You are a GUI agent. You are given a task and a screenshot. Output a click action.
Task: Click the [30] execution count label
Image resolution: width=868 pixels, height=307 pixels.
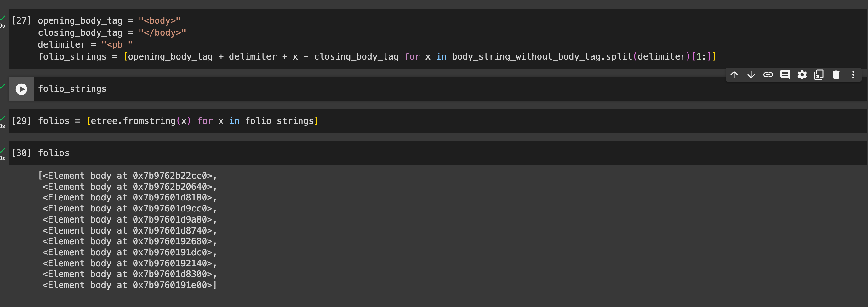tap(21, 153)
